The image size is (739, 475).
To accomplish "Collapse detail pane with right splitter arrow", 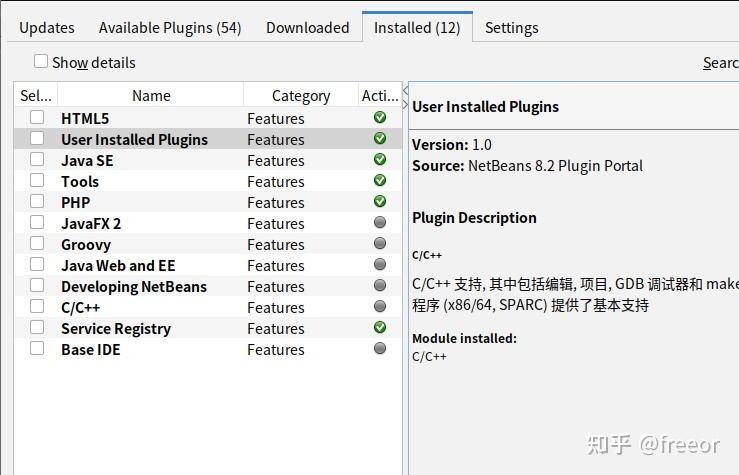I will [405, 104].
